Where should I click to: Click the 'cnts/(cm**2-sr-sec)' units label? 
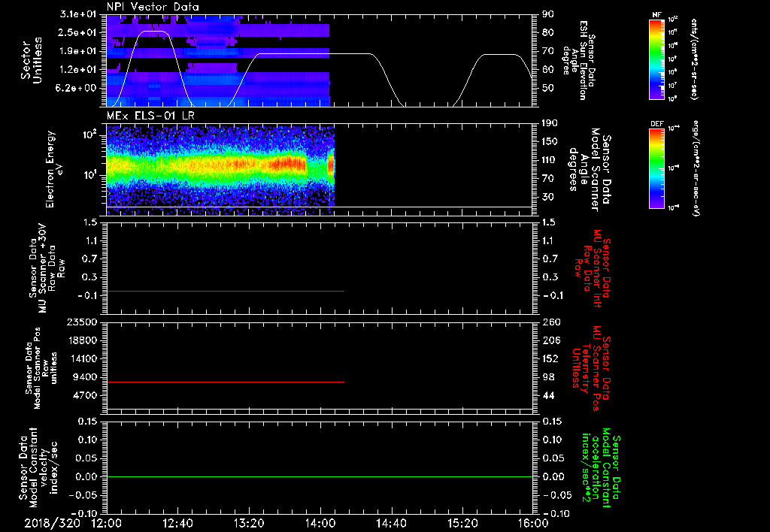[694, 59]
